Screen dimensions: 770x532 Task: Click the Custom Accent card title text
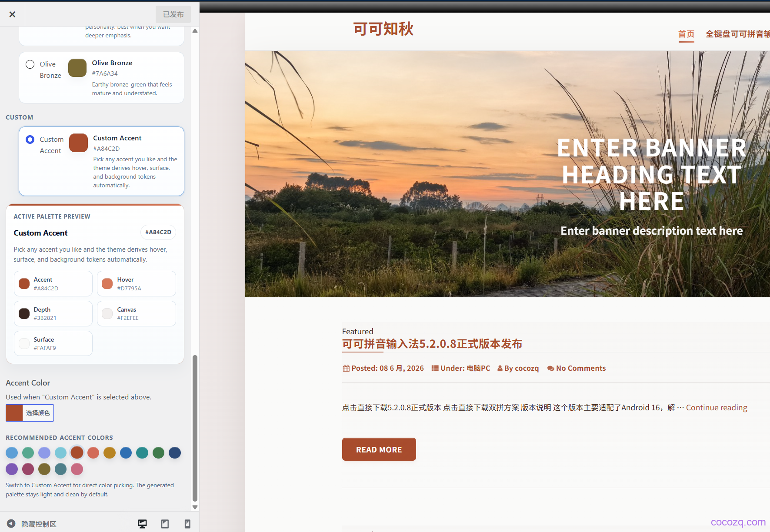(117, 138)
